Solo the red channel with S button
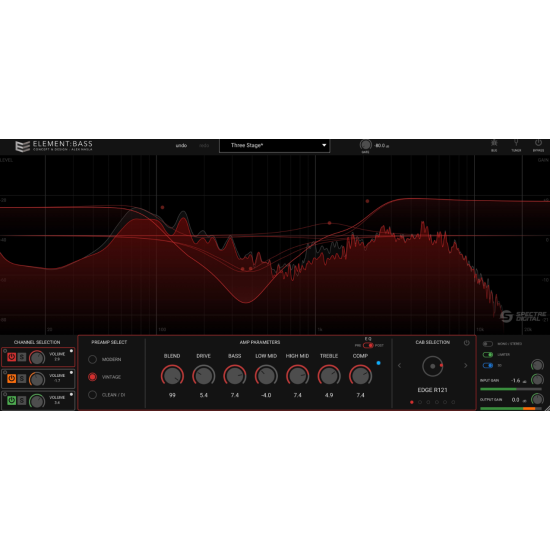Screen dimensions: 550x550 [x=22, y=357]
